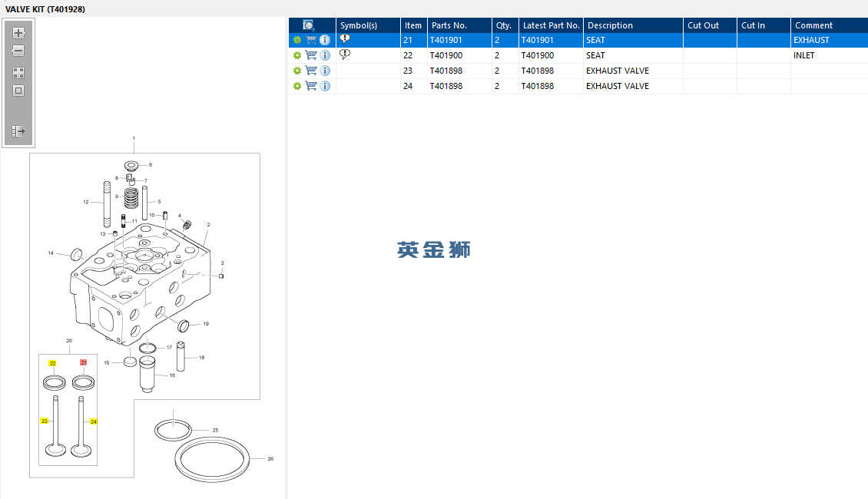Image resolution: width=868 pixels, height=499 pixels.
Task: Click yellow callout 24 beside the valve
Action: tap(94, 421)
